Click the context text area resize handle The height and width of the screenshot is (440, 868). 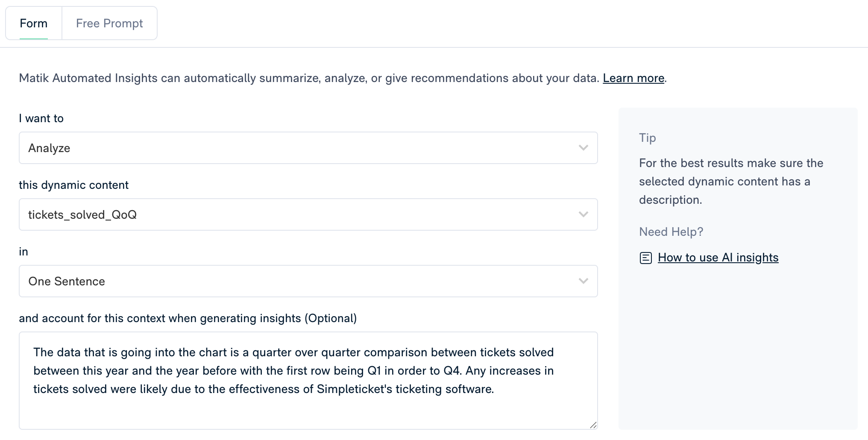[x=593, y=425]
